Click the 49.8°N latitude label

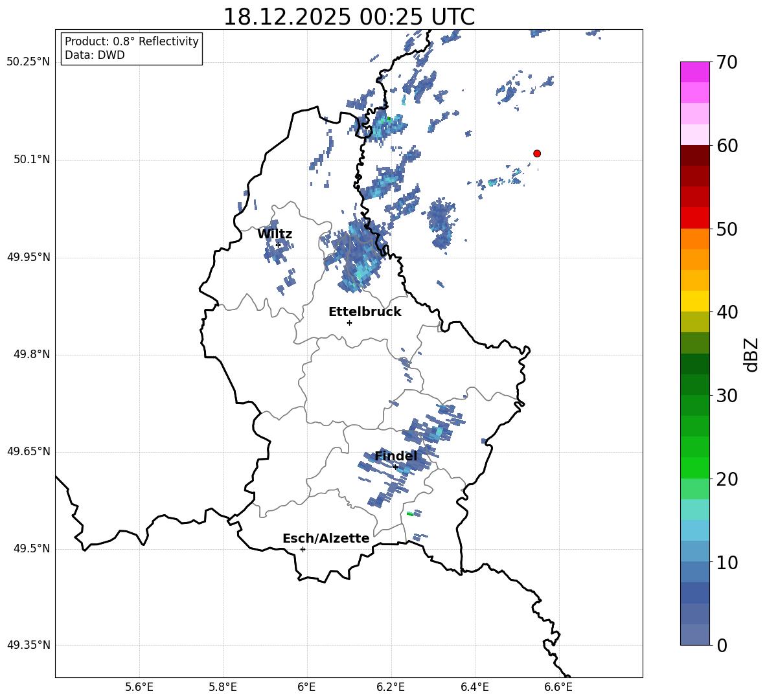click(32, 354)
